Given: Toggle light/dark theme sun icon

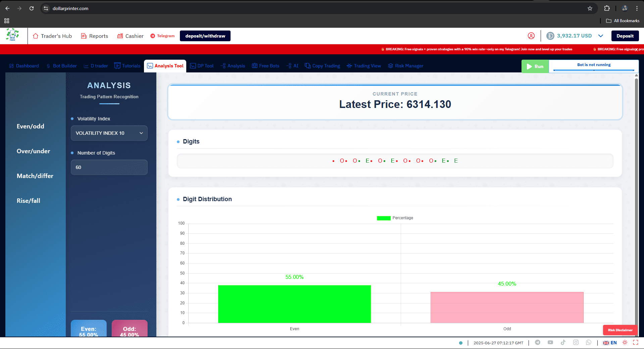Looking at the screenshot, I should pyautogui.click(x=625, y=342).
